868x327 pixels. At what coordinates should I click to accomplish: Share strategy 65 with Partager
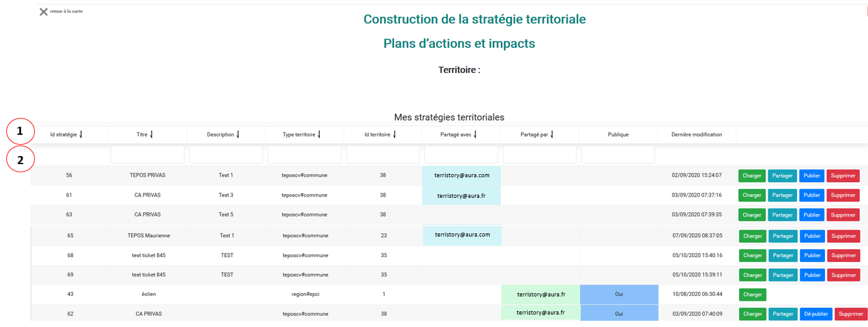[x=783, y=236]
